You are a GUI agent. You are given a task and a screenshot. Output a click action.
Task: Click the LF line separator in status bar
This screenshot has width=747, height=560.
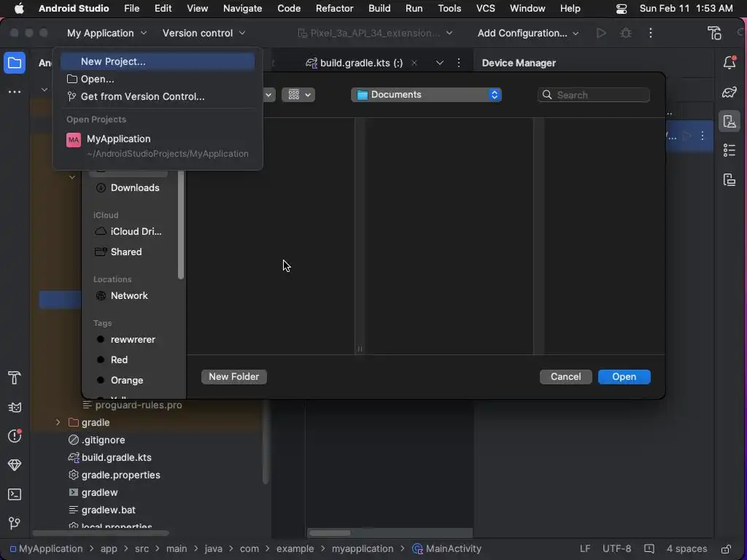tap(585, 548)
